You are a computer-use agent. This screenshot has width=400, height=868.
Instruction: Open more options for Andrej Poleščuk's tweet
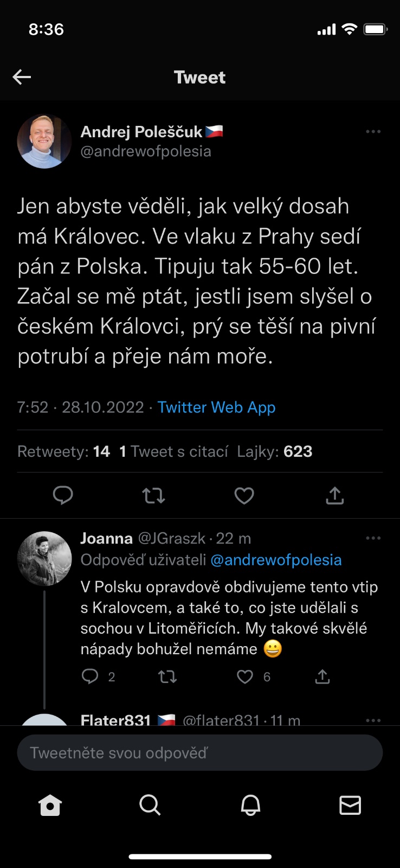pyautogui.click(x=373, y=132)
